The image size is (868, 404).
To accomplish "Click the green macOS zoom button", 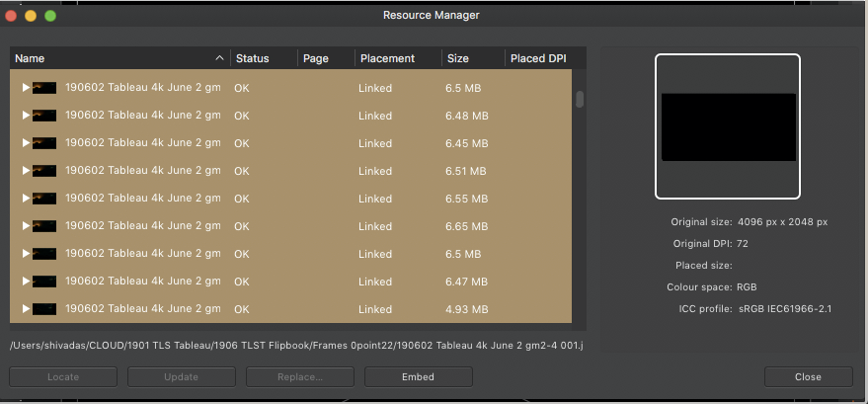I will (x=50, y=16).
